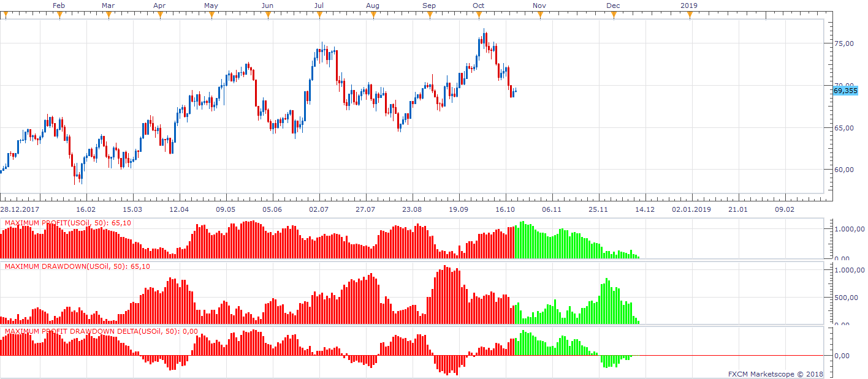Click 1.000,00 label on Maximum Drawdown axis
This screenshot has height=379, width=868.
click(x=849, y=270)
